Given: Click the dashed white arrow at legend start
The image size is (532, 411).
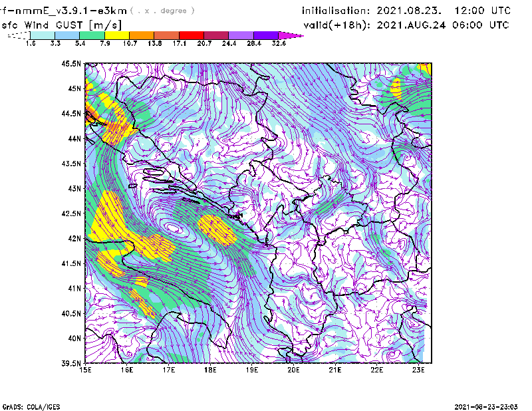Looking at the screenshot, I should coord(19,35).
